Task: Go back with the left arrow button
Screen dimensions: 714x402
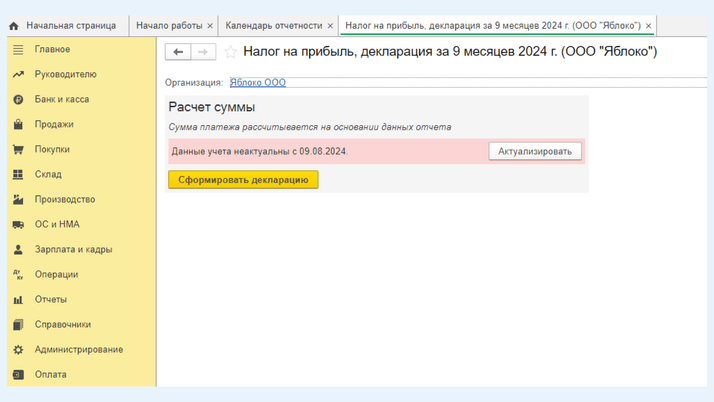Action: coord(178,52)
